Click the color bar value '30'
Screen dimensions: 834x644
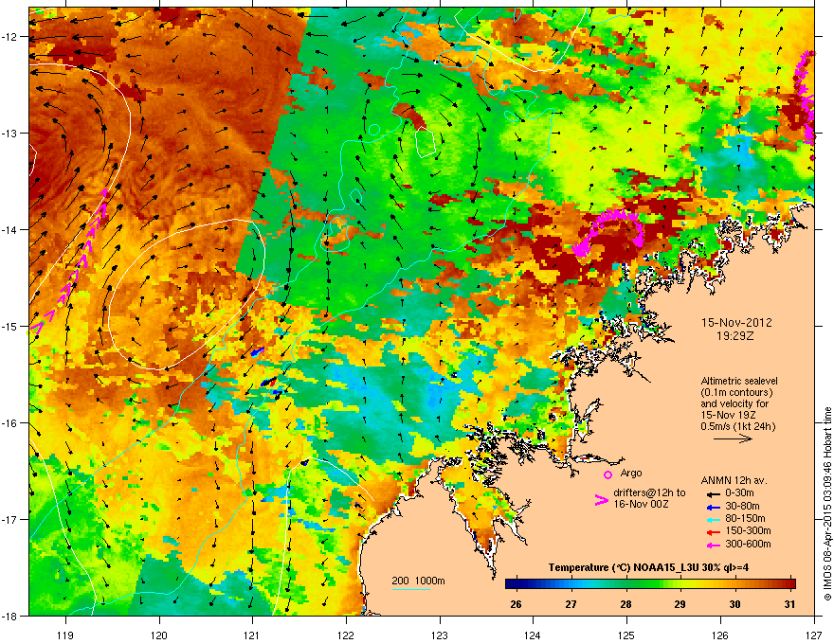tap(735, 604)
